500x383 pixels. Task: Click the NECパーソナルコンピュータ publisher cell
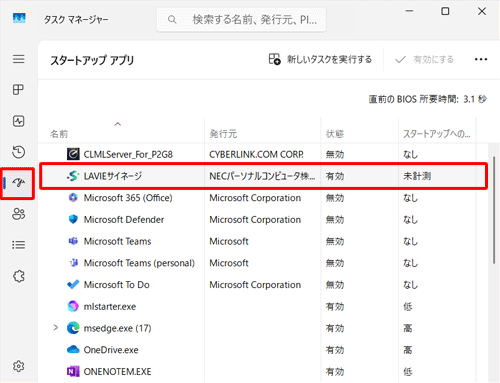point(262,176)
